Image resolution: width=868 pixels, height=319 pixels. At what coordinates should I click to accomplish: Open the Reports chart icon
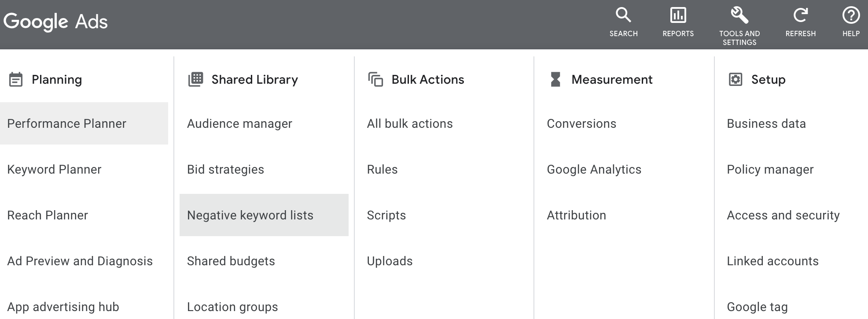tap(678, 15)
